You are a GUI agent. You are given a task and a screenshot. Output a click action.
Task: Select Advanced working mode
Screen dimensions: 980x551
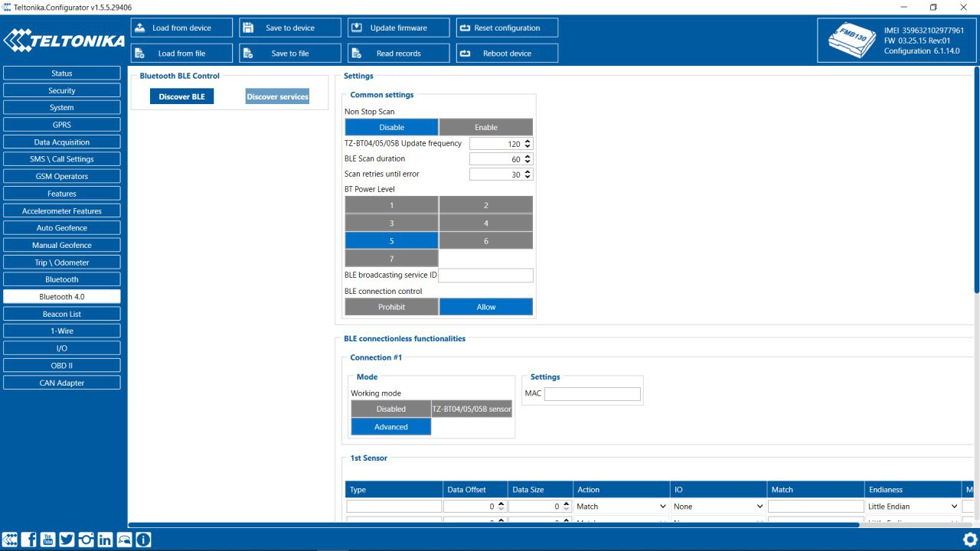coord(391,427)
